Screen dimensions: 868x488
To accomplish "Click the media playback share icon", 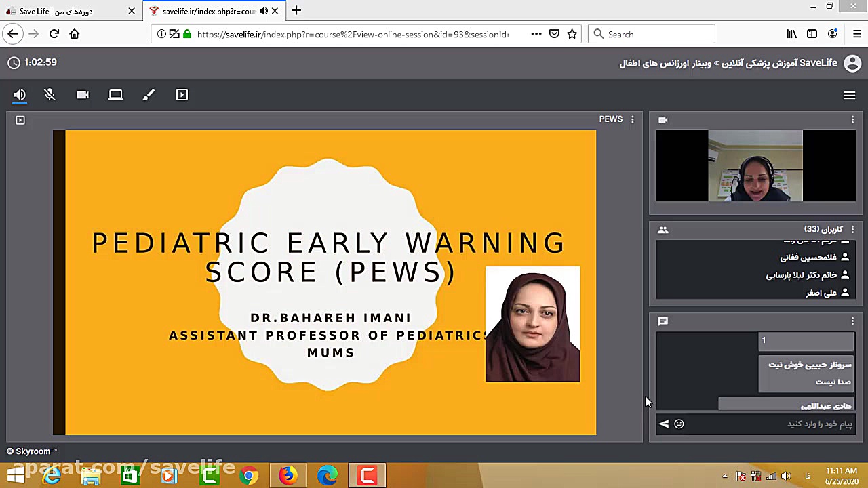I will (x=182, y=95).
